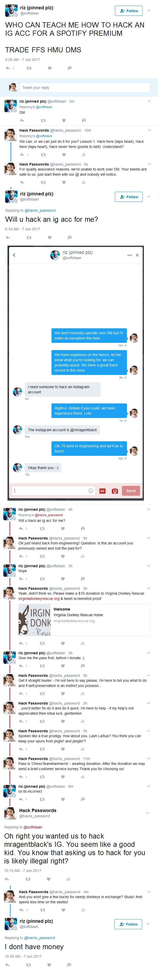Retweet the 'WHO CAN TEACH ME' tweet
Image resolution: width=161 pixels, height=980 pixels.
click(29, 68)
